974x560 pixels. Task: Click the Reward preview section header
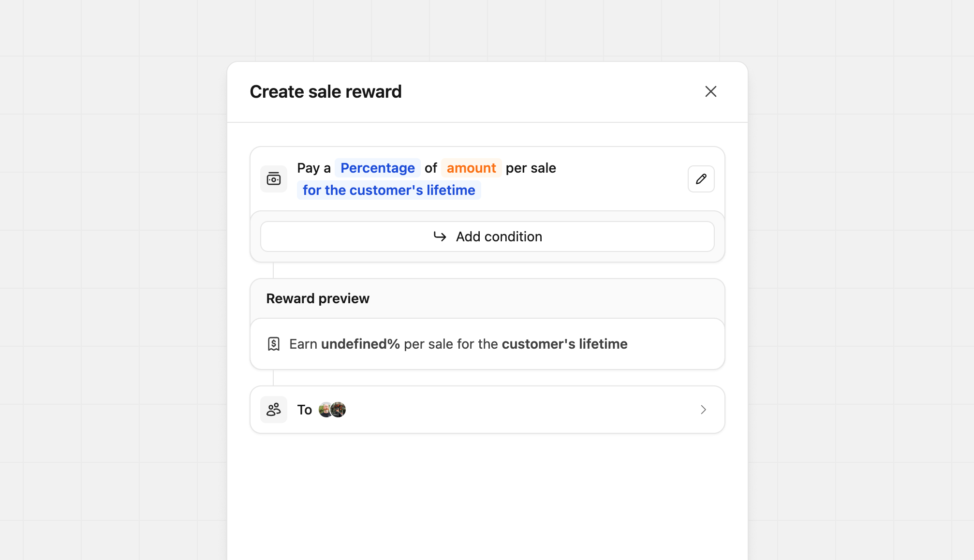[x=317, y=298]
